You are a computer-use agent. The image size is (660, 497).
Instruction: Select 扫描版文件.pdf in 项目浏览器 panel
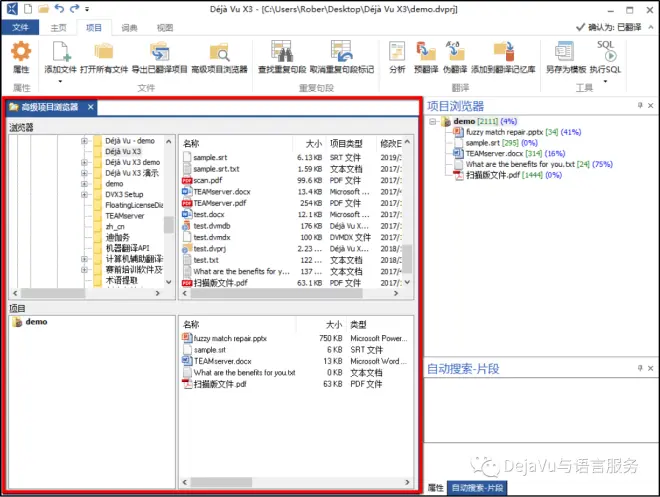493,175
